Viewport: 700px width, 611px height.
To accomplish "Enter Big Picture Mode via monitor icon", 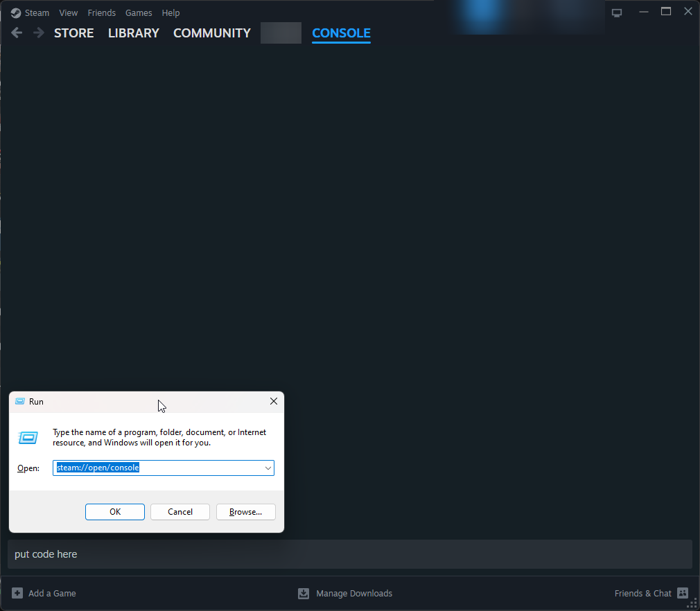I will (616, 12).
